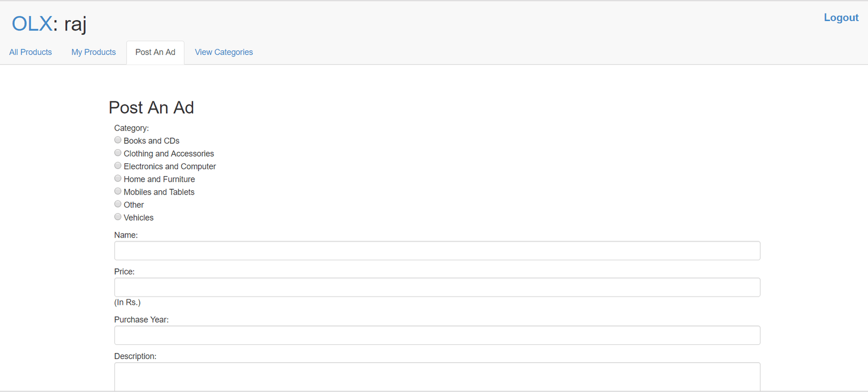Select the Vehicles category radio button
Viewport: 868px width, 392px height.
pyautogui.click(x=118, y=217)
